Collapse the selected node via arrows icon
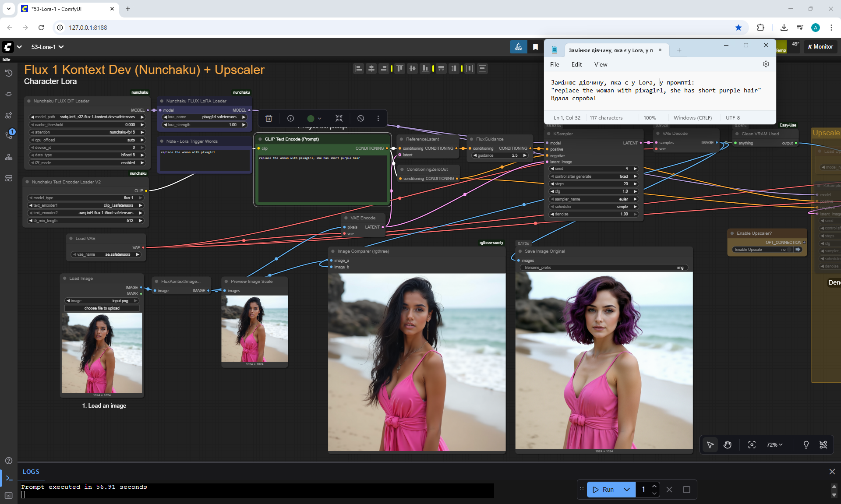Viewport: 841px width, 504px height. tap(339, 118)
